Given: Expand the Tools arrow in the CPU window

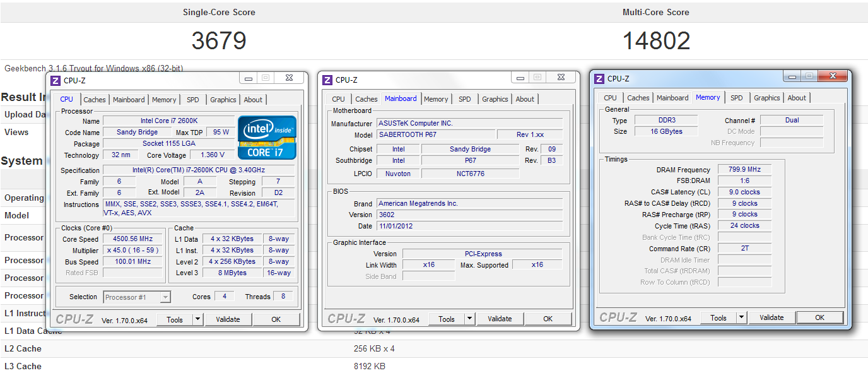Looking at the screenshot, I should [198, 319].
